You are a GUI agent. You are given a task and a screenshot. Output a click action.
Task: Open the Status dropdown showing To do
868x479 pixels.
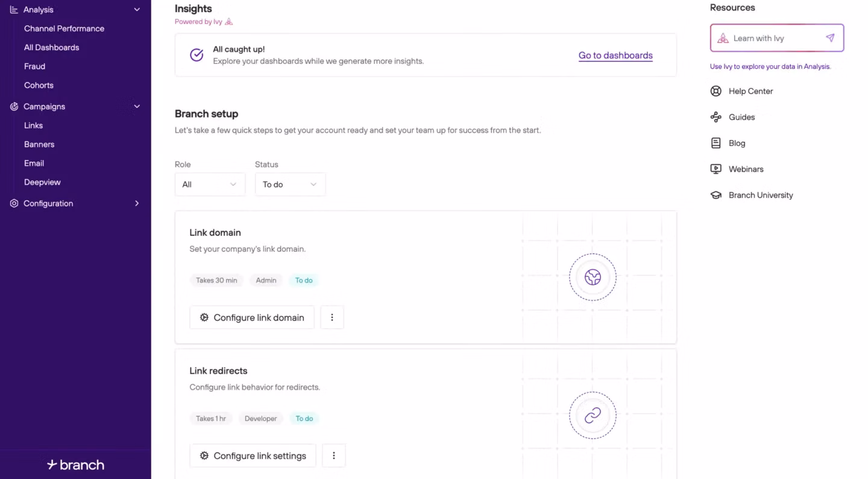(x=289, y=185)
